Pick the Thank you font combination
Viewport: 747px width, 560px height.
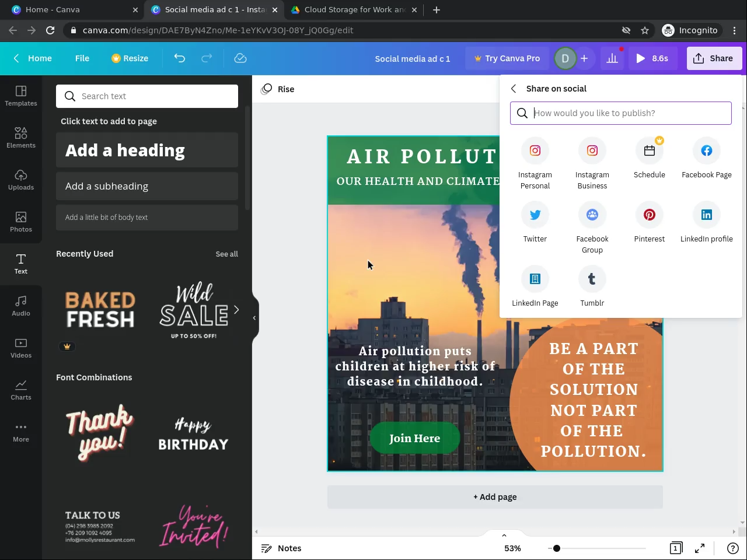[x=100, y=433]
